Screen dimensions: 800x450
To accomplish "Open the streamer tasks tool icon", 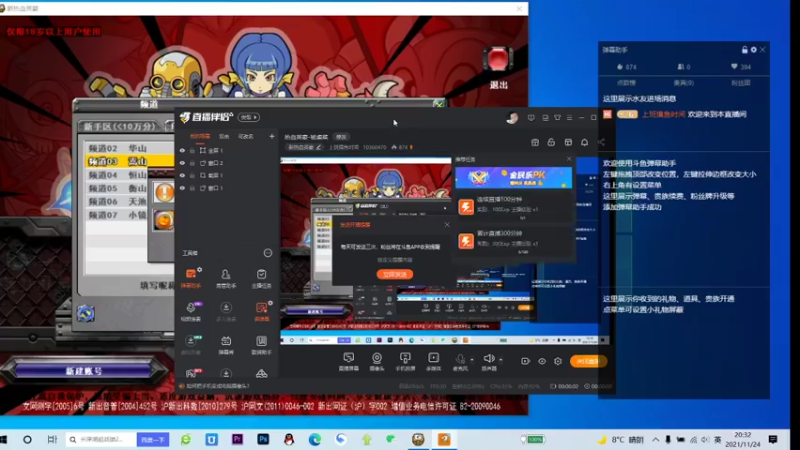I will (261, 278).
